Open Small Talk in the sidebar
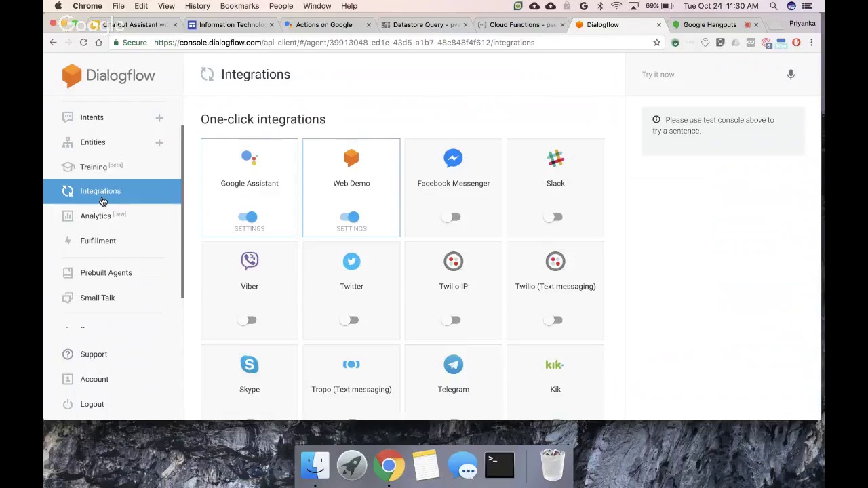 pos(98,298)
